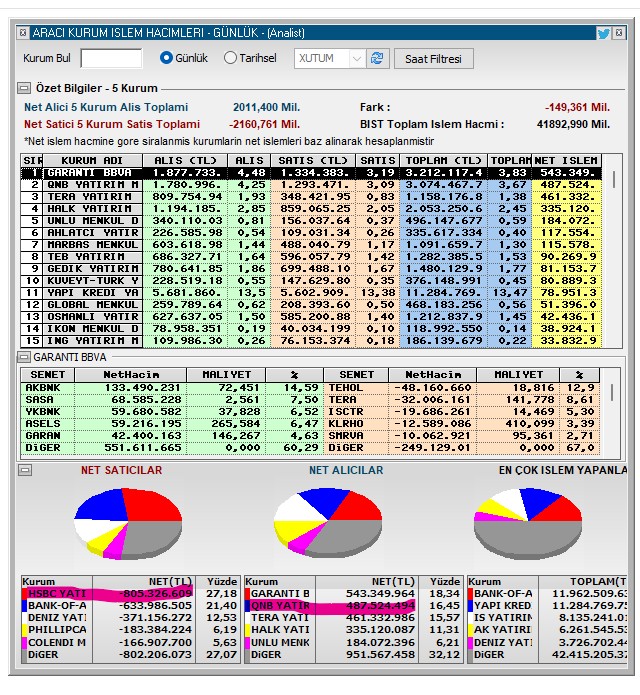Open the Saat Filtresi button
Image resolution: width=640 pixels, height=695 pixels.
point(433,59)
